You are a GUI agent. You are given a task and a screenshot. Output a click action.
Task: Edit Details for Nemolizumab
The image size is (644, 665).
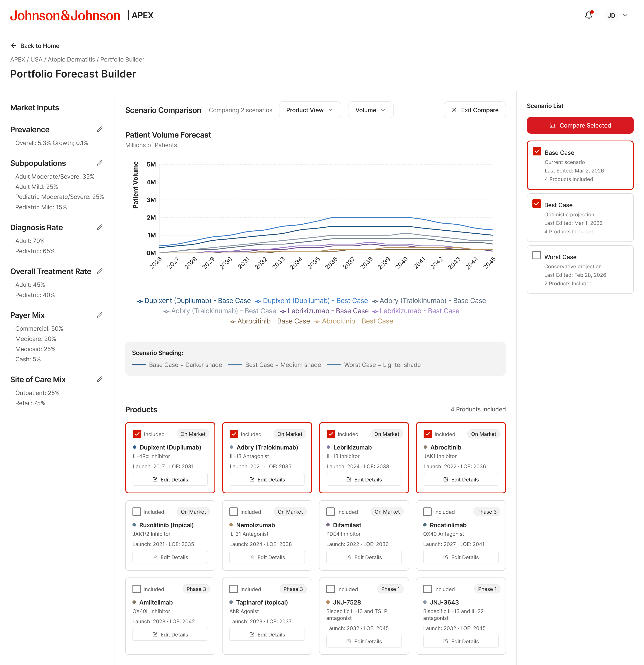click(267, 557)
